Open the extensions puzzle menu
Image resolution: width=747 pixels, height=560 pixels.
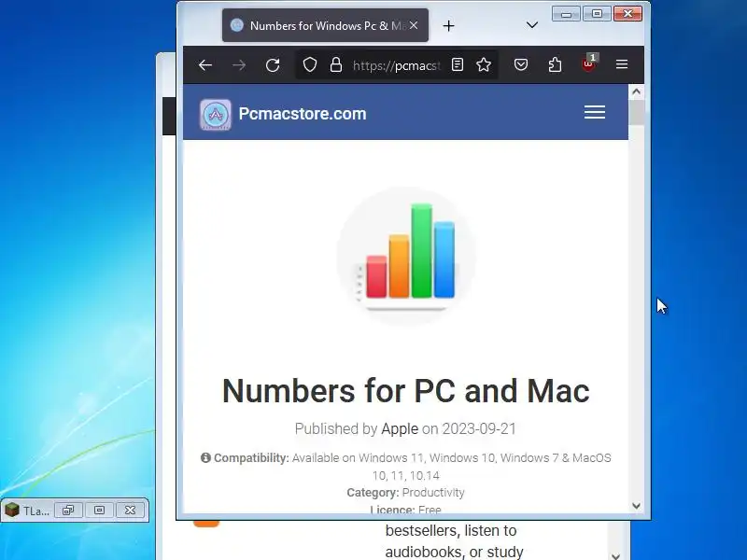(x=555, y=64)
